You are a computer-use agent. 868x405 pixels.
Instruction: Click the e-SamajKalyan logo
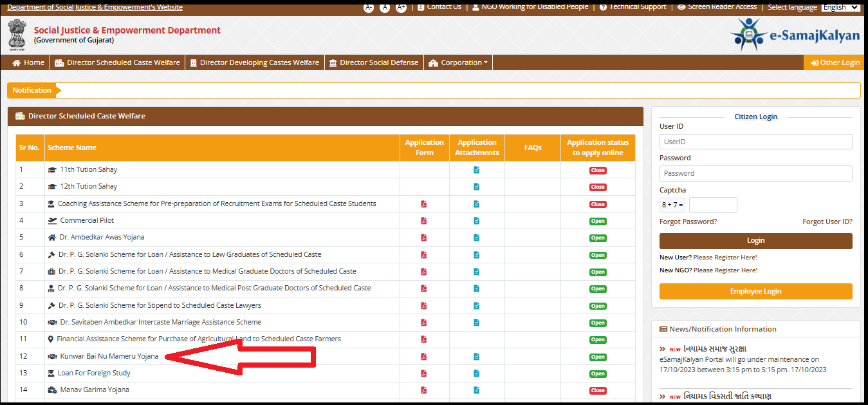[795, 34]
